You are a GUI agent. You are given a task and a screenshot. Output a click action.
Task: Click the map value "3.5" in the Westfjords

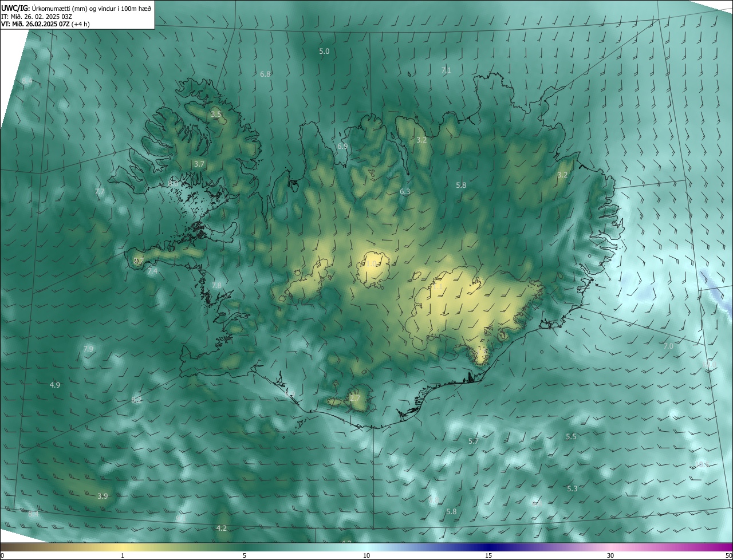click(x=216, y=115)
